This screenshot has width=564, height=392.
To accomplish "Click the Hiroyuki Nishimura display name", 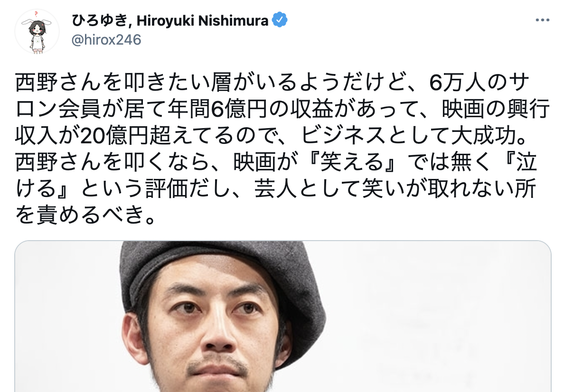I will 203,21.
